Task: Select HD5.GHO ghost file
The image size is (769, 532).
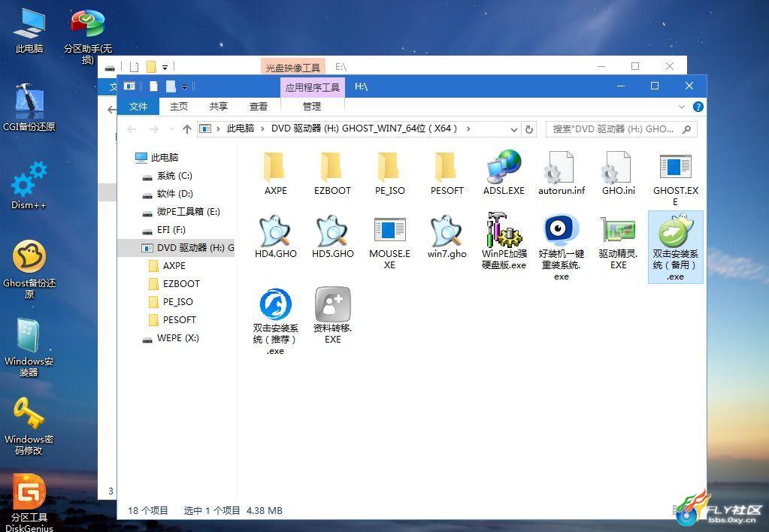Action: point(332,237)
